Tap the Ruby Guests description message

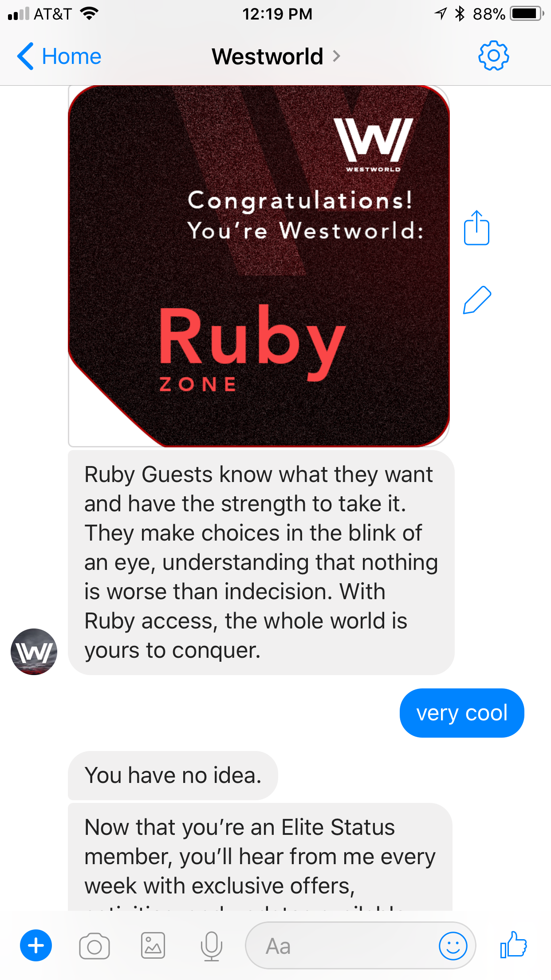(261, 562)
